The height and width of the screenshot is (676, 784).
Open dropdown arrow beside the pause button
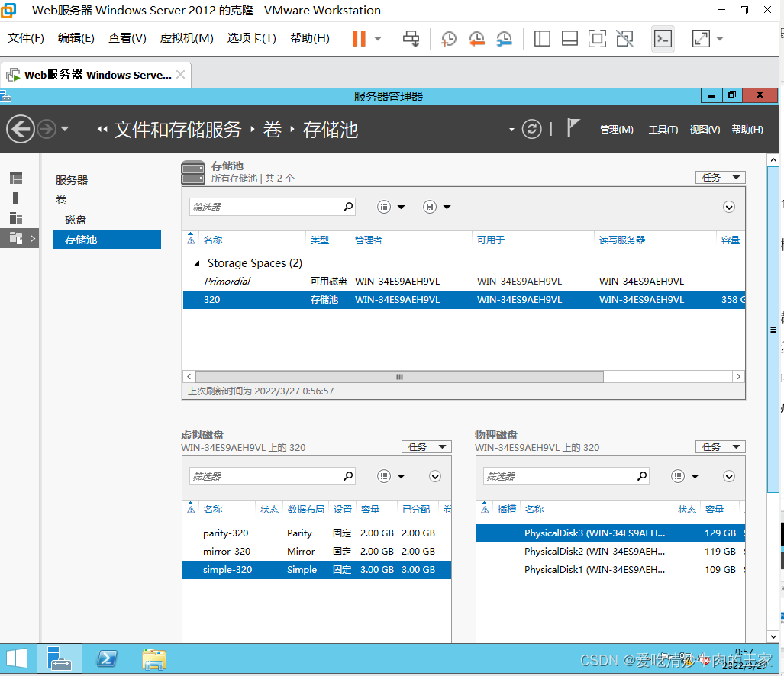378,38
